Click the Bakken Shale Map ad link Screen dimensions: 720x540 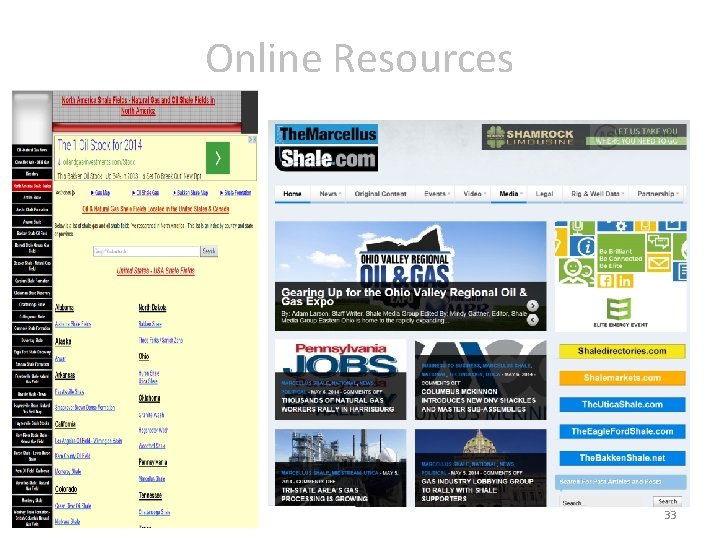[x=191, y=193]
